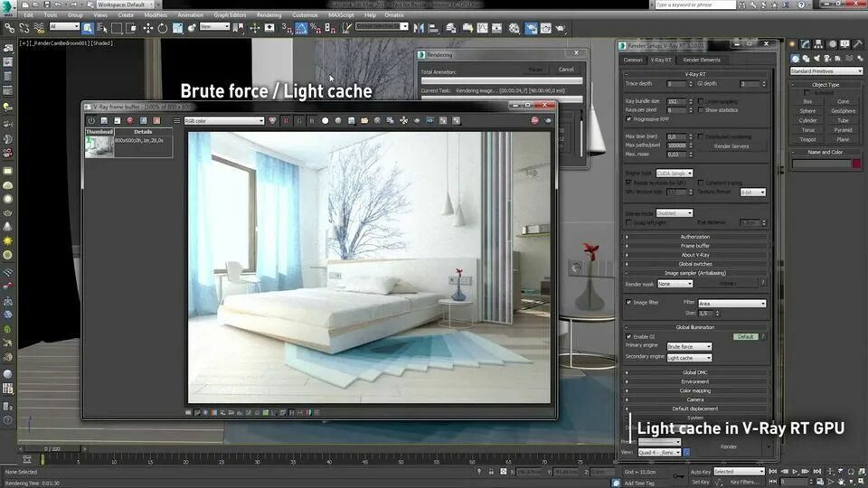Image resolution: width=868 pixels, height=488 pixels.
Task: Click the Default GI mode button
Action: pos(746,336)
